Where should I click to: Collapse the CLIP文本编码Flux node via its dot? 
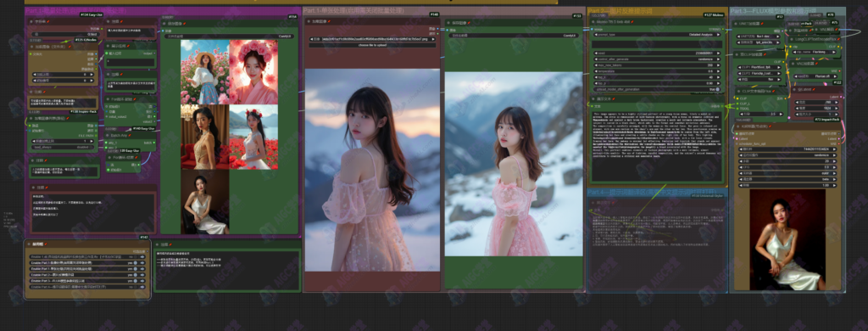point(738,91)
